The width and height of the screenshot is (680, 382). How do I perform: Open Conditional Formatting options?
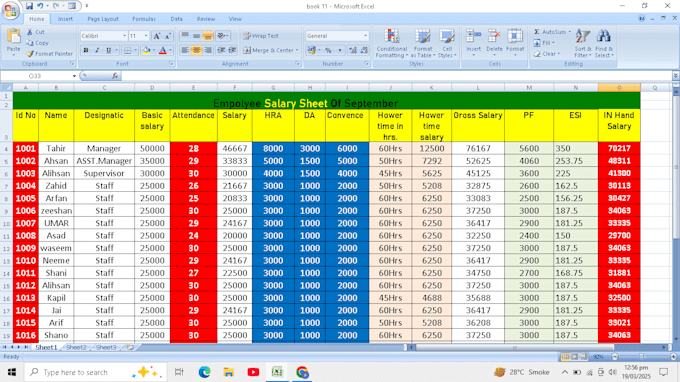392,43
